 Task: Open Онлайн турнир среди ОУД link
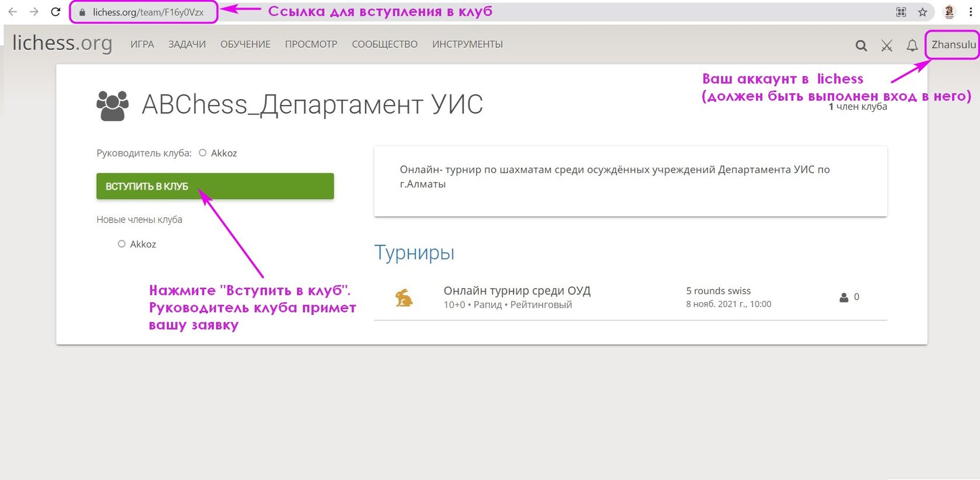[517, 290]
